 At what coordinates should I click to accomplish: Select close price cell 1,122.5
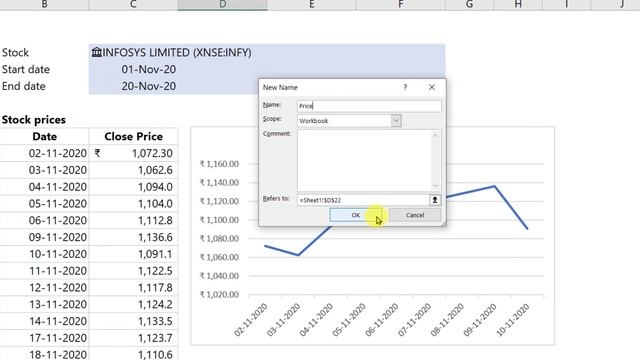[x=133, y=271]
